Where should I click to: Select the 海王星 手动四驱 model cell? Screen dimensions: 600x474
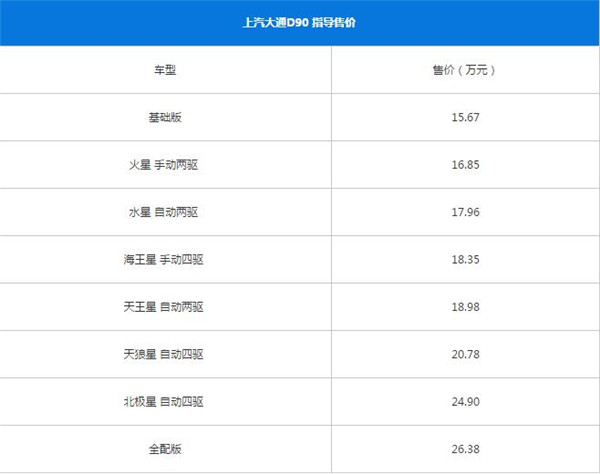coord(163,260)
